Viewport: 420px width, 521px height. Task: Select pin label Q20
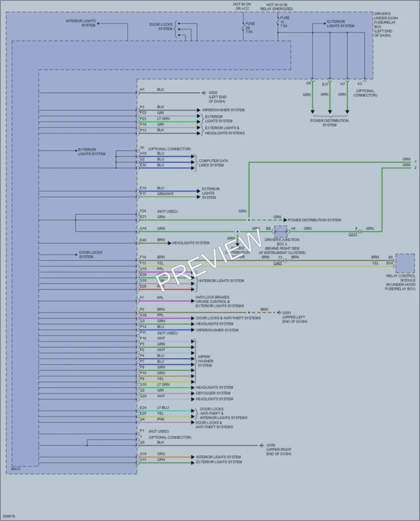coord(143,396)
